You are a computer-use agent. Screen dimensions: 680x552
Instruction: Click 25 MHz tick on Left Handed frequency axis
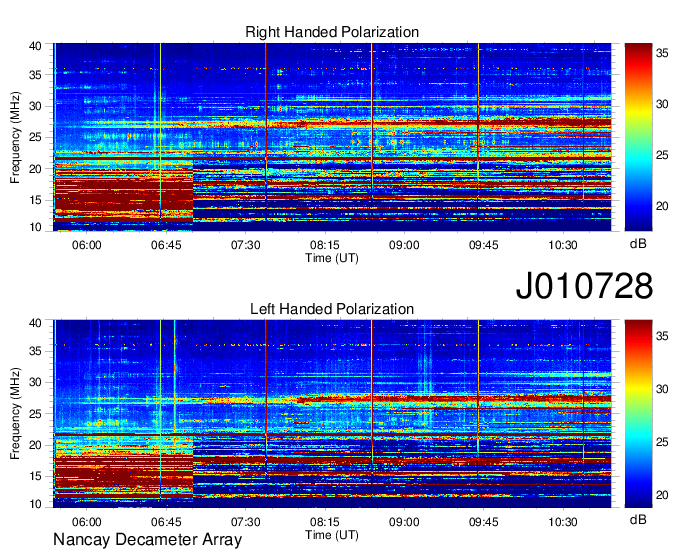[x=35, y=414]
